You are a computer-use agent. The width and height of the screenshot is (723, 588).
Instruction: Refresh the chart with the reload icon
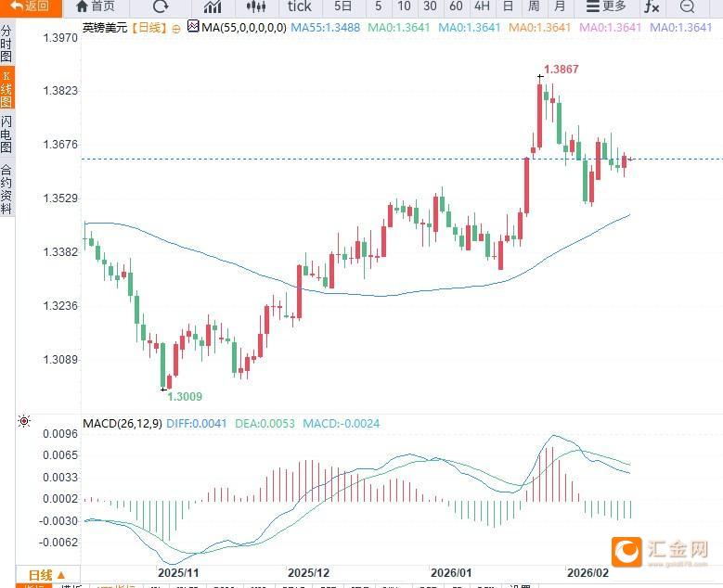[x=161, y=6]
